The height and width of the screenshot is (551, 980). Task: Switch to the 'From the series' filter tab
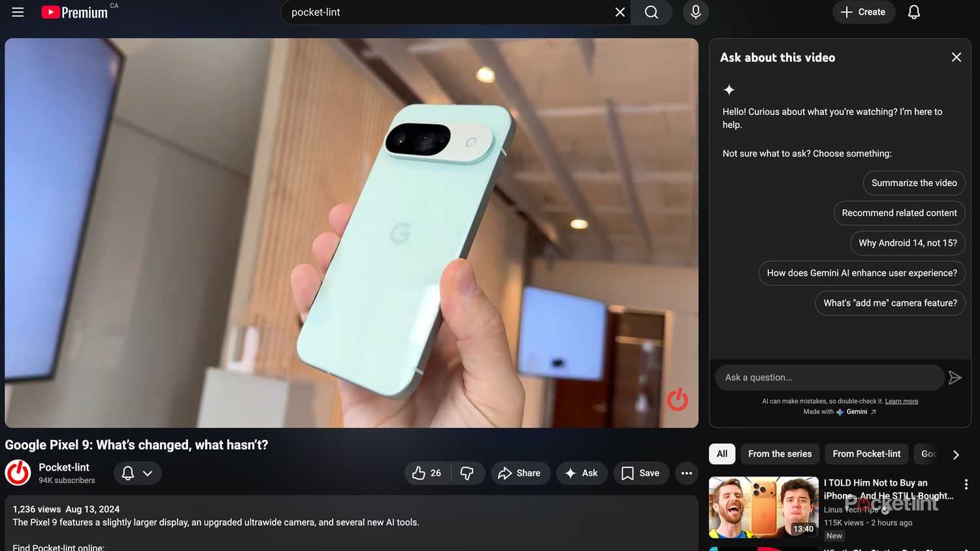point(779,454)
